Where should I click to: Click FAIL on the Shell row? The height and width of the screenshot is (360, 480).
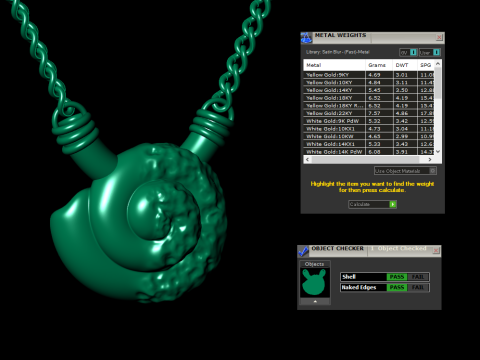418,277
